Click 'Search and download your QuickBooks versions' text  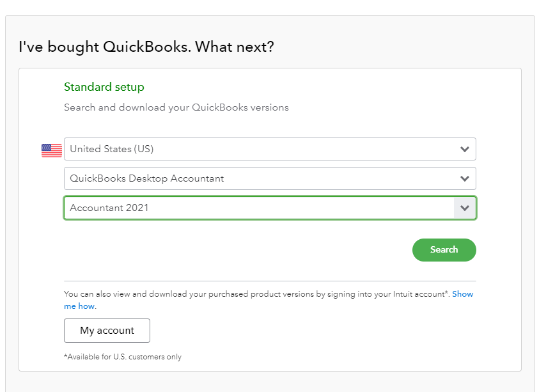pos(176,107)
